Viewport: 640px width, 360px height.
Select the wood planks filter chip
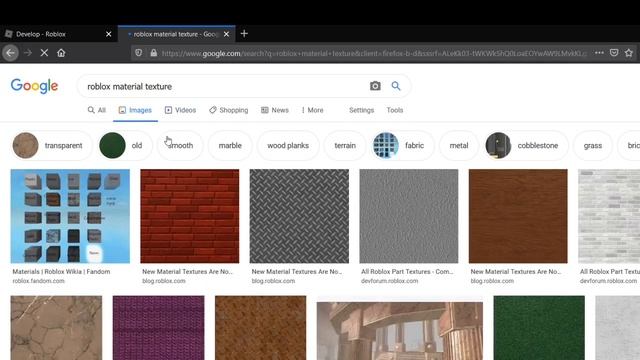tap(288, 145)
